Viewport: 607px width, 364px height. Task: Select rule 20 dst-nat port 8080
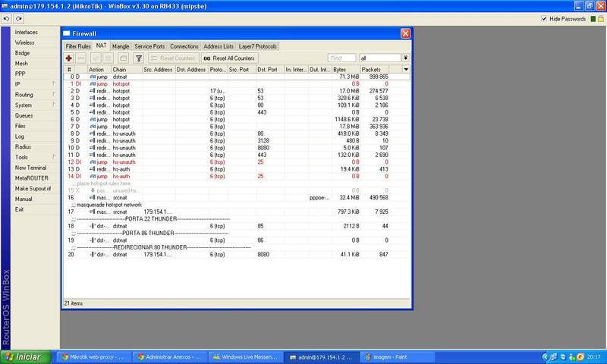(x=236, y=254)
